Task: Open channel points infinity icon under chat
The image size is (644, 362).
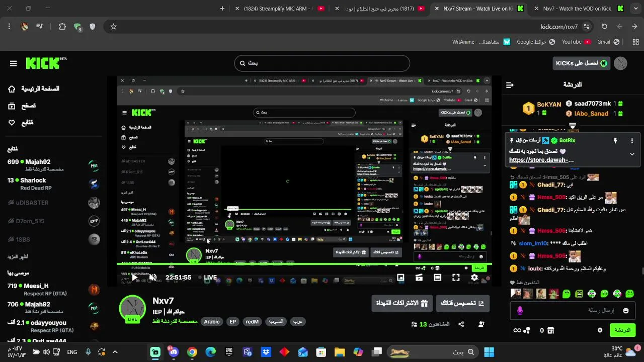Action: pyautogui.click(x=517, y=330)
